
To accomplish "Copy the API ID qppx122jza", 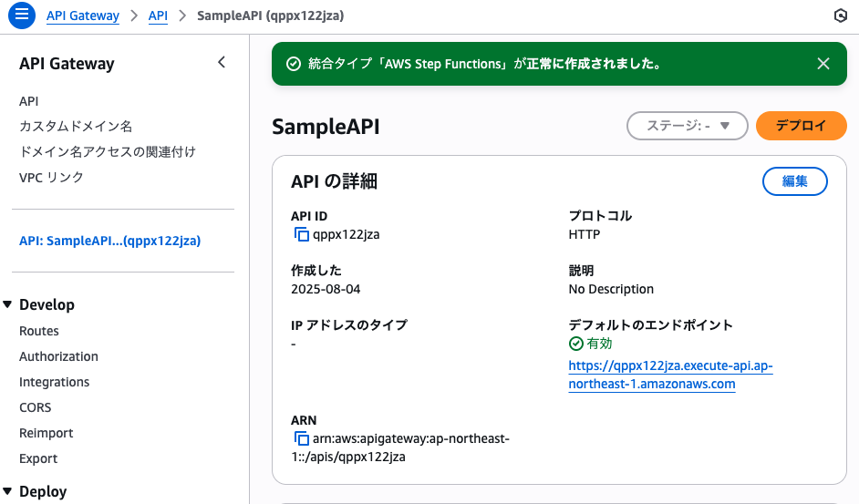I will (301, 234).
